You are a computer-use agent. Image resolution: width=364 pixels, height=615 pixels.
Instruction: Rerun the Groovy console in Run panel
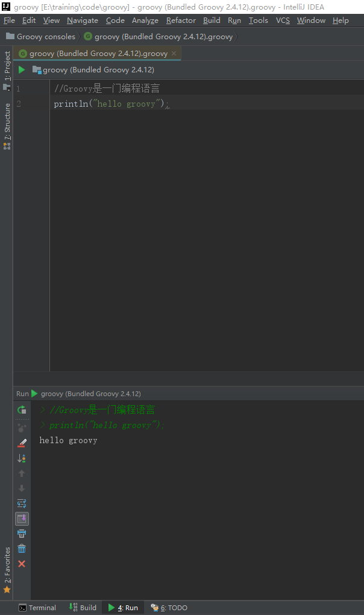point(22,410)
